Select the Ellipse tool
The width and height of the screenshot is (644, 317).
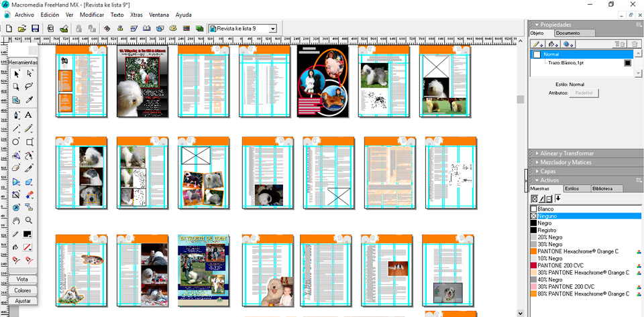pyautogui.click(x=16, y=142)
